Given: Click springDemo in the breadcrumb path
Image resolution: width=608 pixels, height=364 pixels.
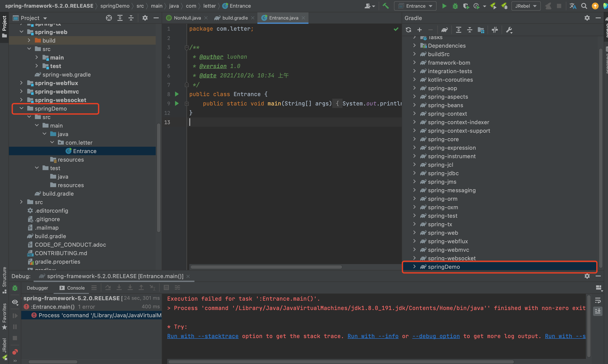Looking at the screenshot, I should (x=115, y=6).
